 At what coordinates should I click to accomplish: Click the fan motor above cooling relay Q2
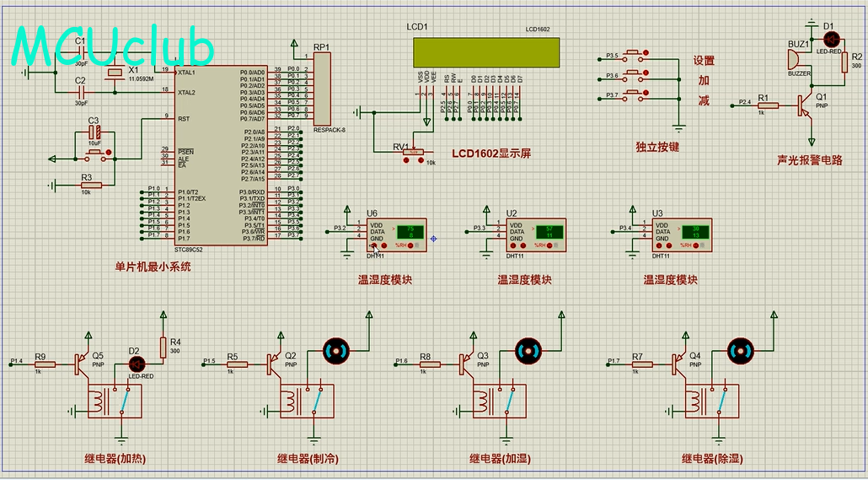coord(336,351)
